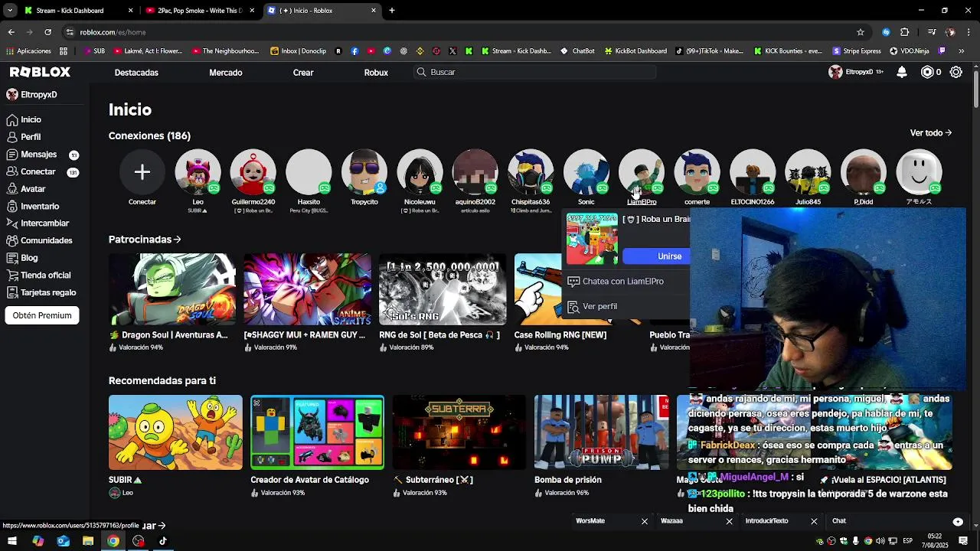This screenshot has height=551, width=980.
Task: Focus the Buscar search field
Action: point(536,72)
